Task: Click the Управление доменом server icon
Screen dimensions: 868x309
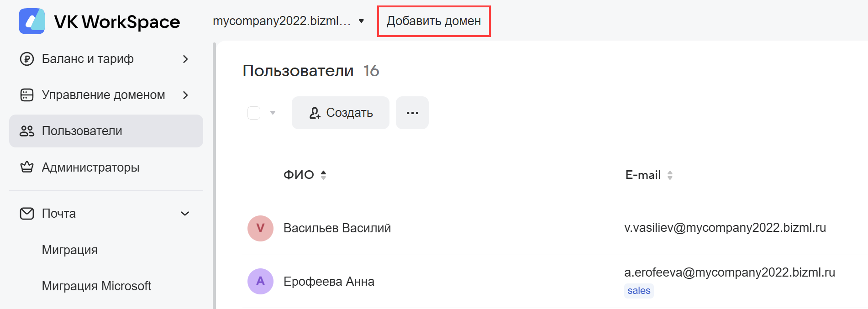Action: tap(27, 95)
